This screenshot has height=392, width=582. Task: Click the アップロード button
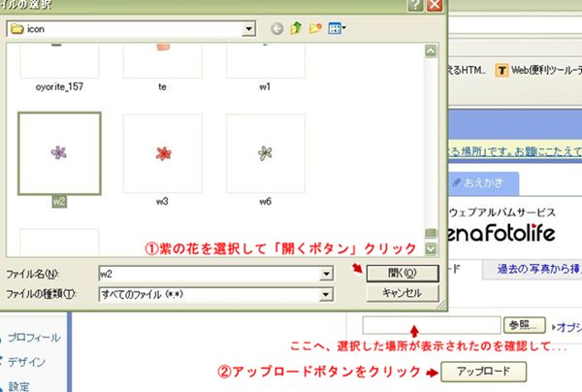click(x=484, y=372)
